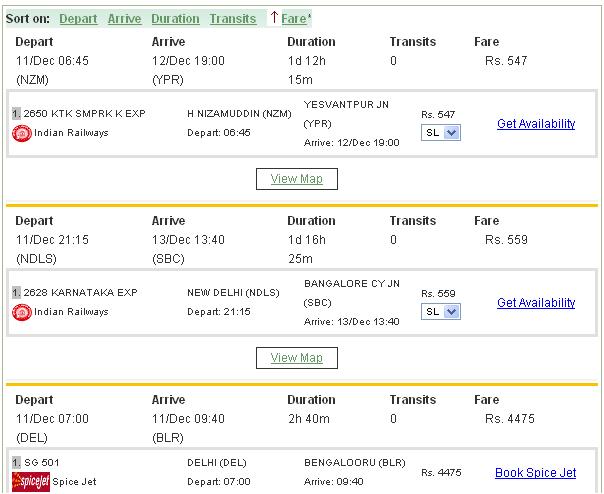Click the number 1 badge beside 2650 KTK SMPRK
This screenshot has width=604, height=494.
click(14, 114)
